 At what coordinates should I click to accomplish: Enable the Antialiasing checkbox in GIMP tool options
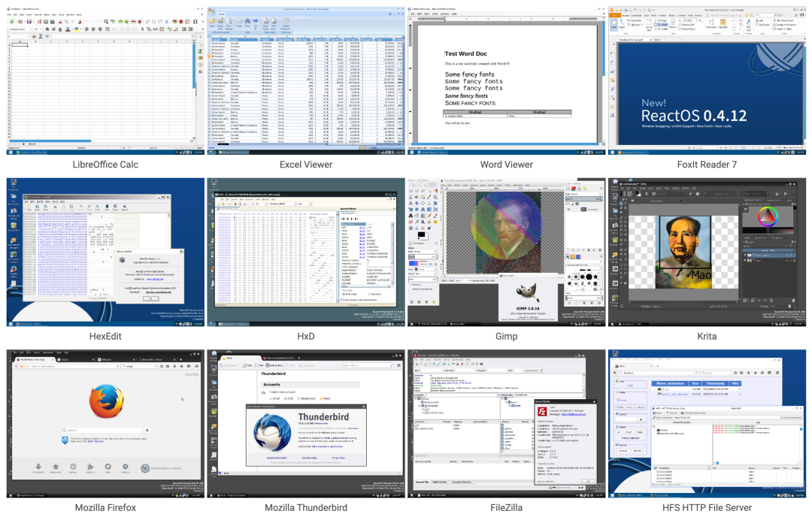411,283
